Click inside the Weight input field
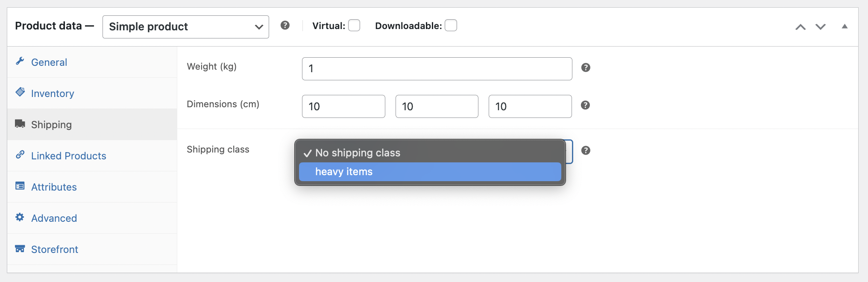The width and height of the screenshot is (868, 282). pos(437,68)
